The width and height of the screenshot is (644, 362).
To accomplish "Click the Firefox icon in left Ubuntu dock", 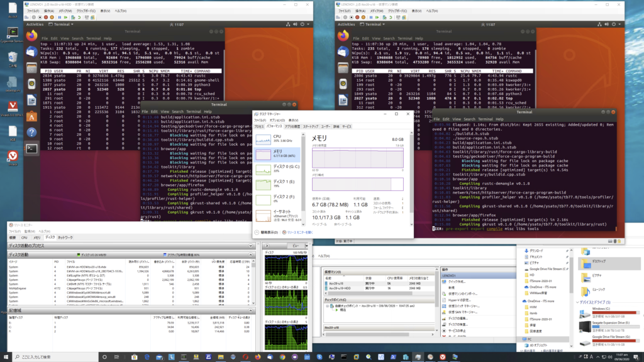I will coord(32,36).
